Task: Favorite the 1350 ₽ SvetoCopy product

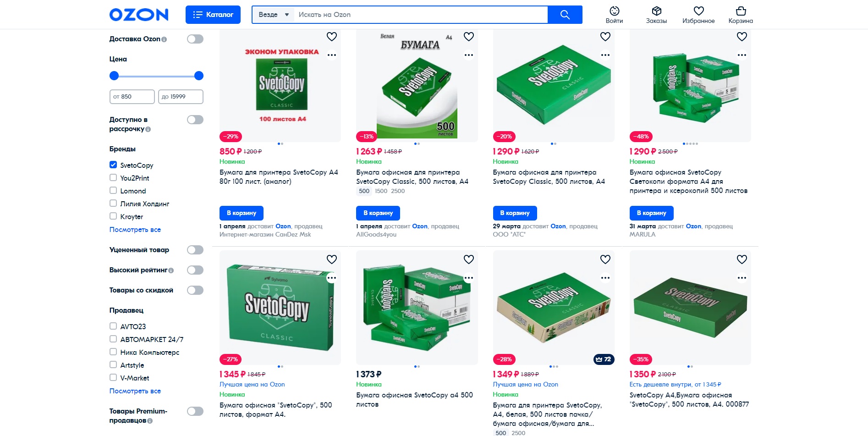Action: pyautogui.click(x=742, y=259)
